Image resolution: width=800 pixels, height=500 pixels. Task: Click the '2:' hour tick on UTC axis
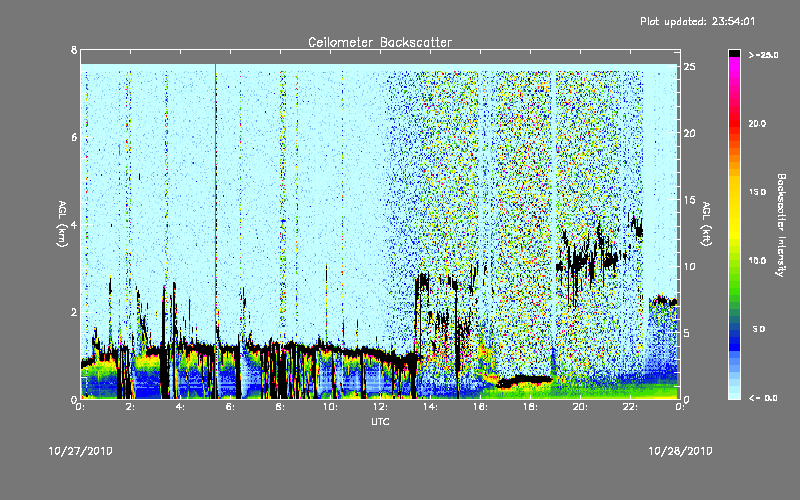pos(130,407)
